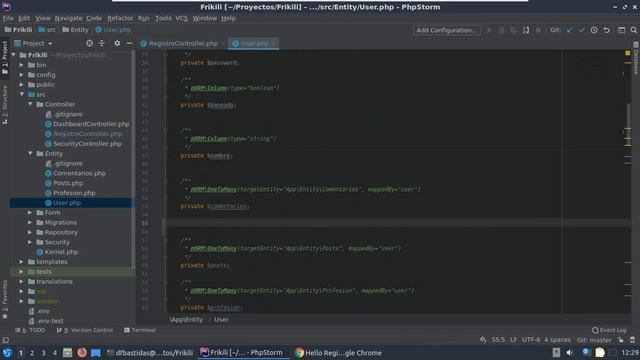Click the volume speaker tray icon
640x360 pixels.
pyautogui.click(x=570, y=352)
